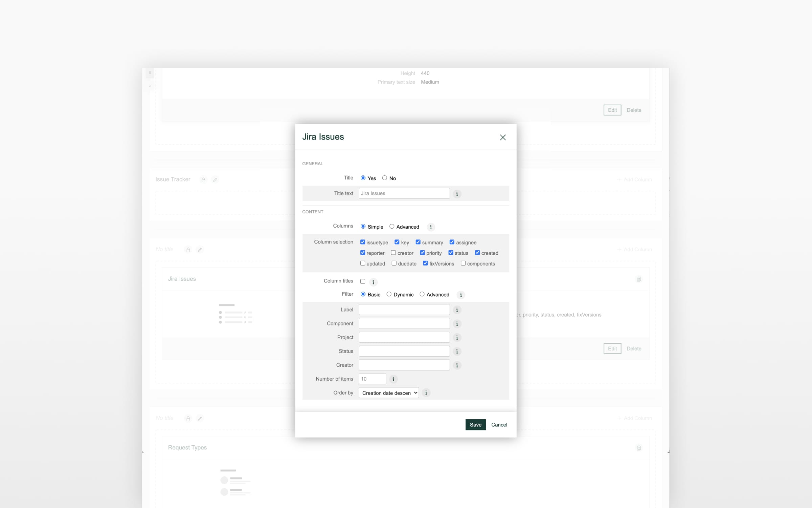
Task: Switch Filter to Dynamic
Action: click(389, 294)
